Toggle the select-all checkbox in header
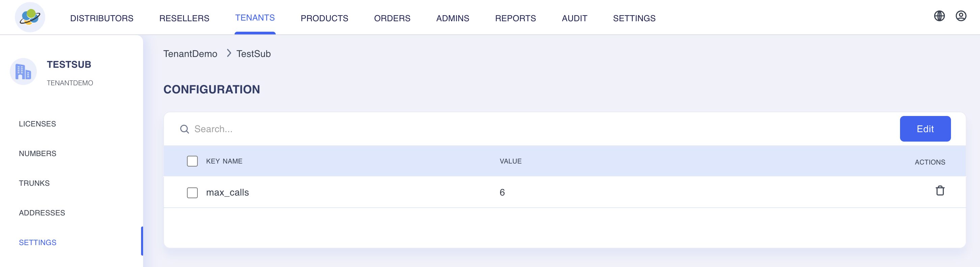980x267 pixels. [x=192, y=161]
